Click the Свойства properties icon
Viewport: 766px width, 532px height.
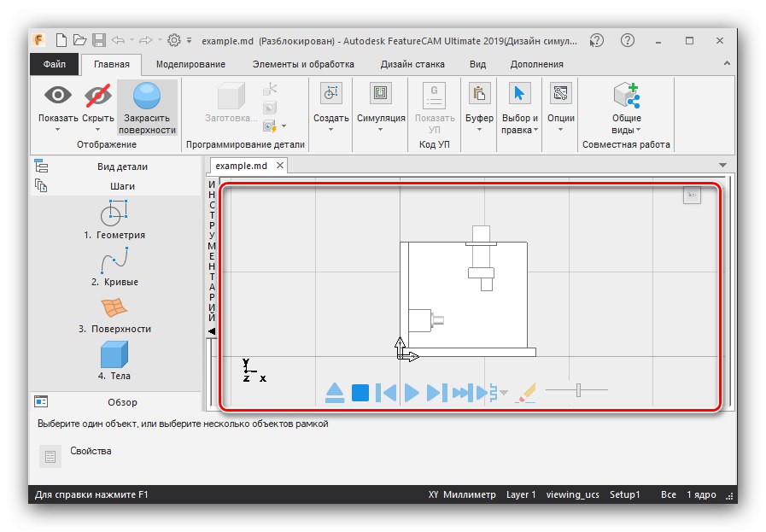click(x=50, y=456)
